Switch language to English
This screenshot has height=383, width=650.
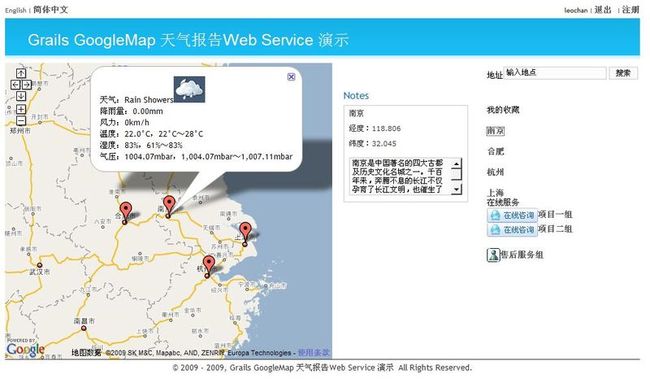15,10
